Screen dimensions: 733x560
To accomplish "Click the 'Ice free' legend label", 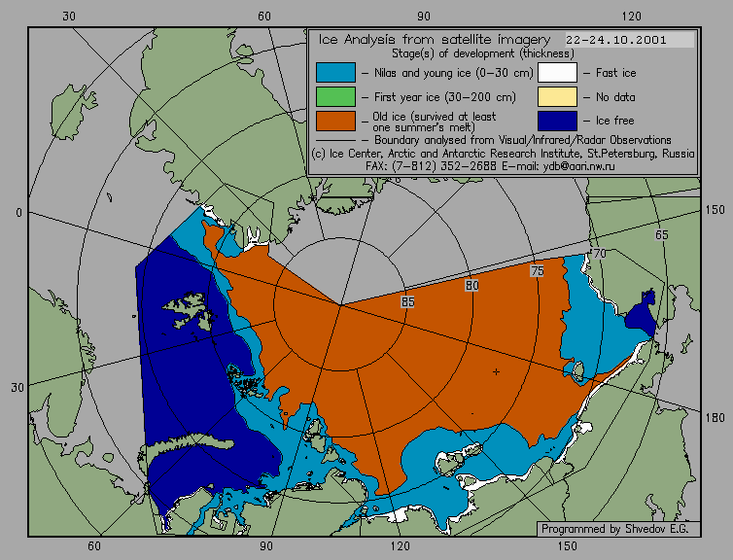I will [614, 121].
